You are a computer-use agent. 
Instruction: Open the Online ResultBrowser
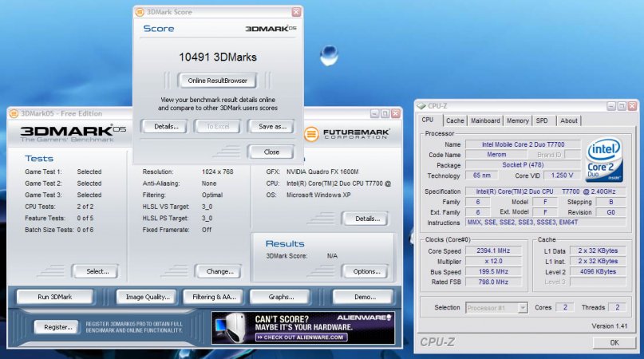217,81
